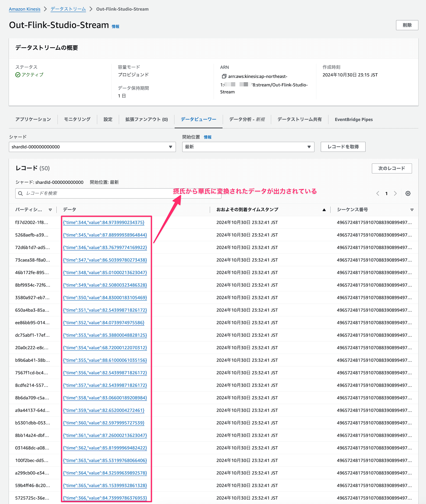Click the search magnifier icon in record search

coord(21,193)
